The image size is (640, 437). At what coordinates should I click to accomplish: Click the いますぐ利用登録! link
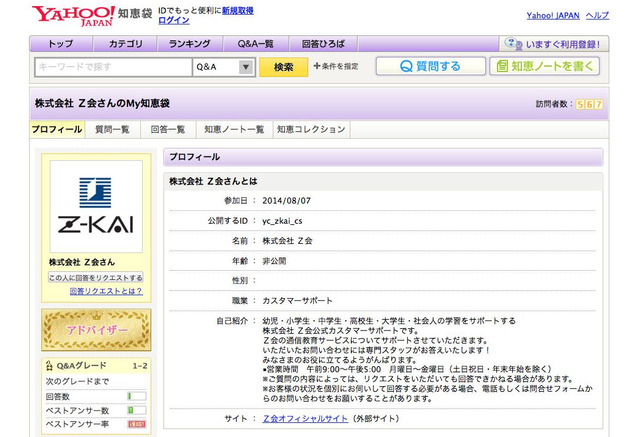(563, 44)
